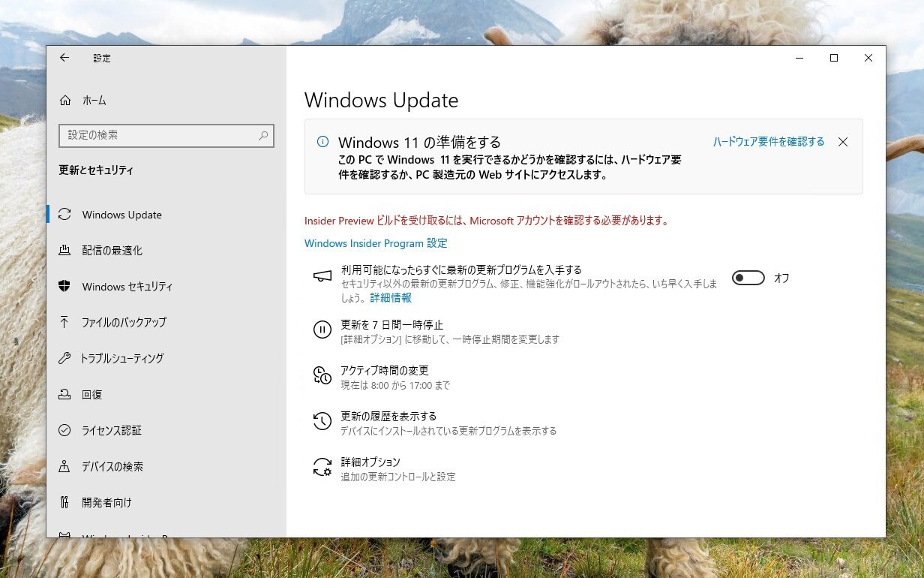This screenshot has height=578, width=924.
Task: Toggle the get latest updates switch
Action: coord(748,278)
